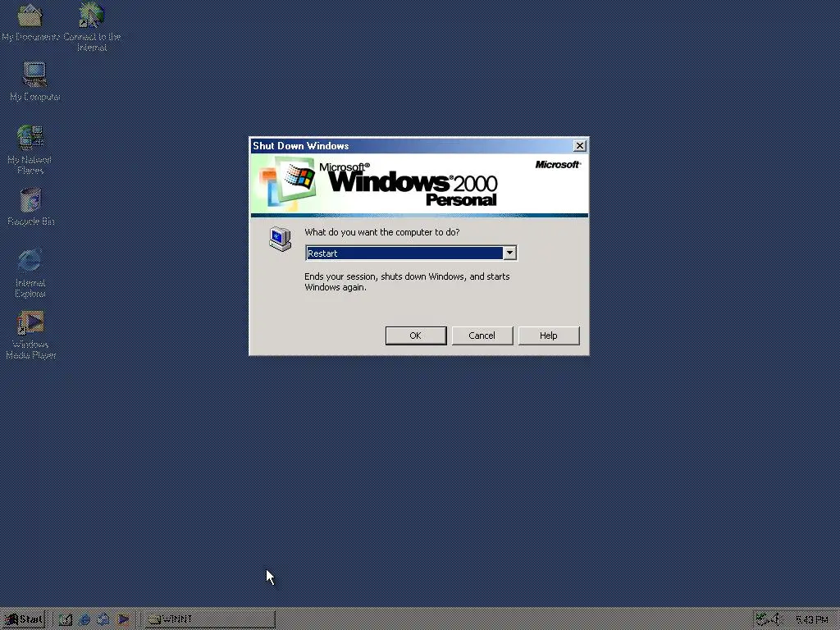Confirm restart with OK button
Screen dimensions: 840x630
point(416,336)
